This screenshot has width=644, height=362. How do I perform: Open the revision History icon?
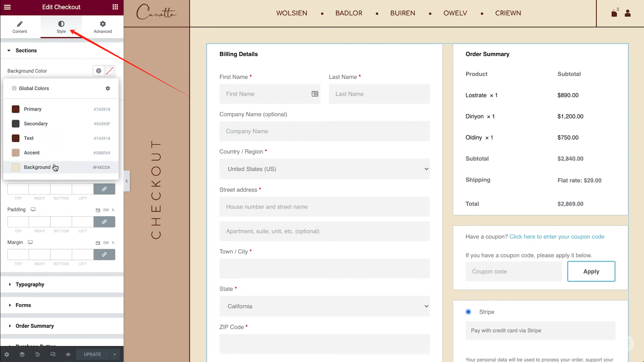click(x=37, y=354)
